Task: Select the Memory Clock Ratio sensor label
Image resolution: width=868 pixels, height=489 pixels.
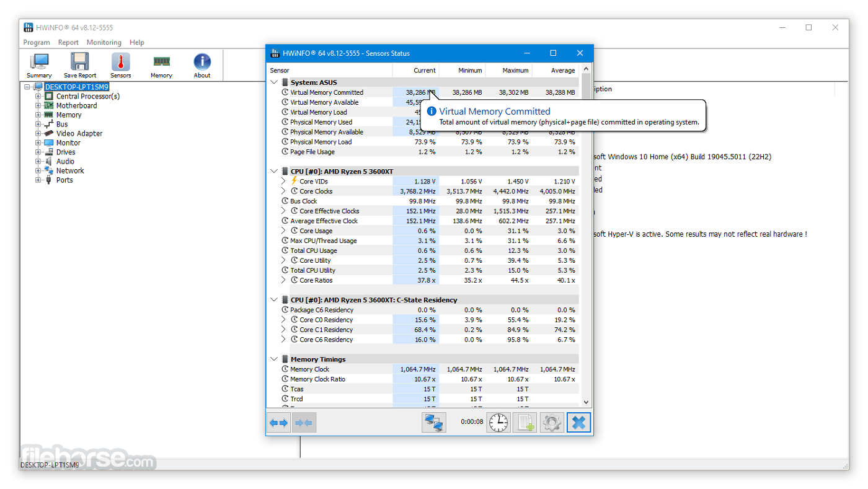Action: 317,379
